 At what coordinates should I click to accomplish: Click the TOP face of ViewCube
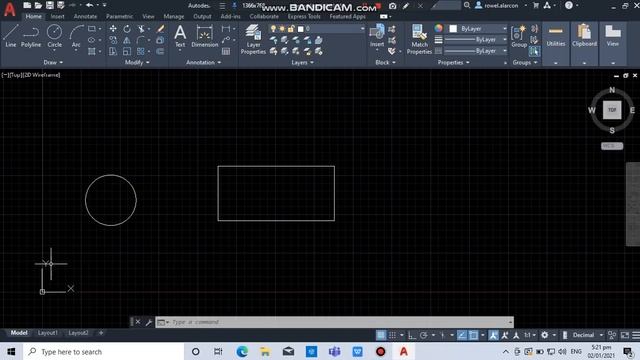612,110
